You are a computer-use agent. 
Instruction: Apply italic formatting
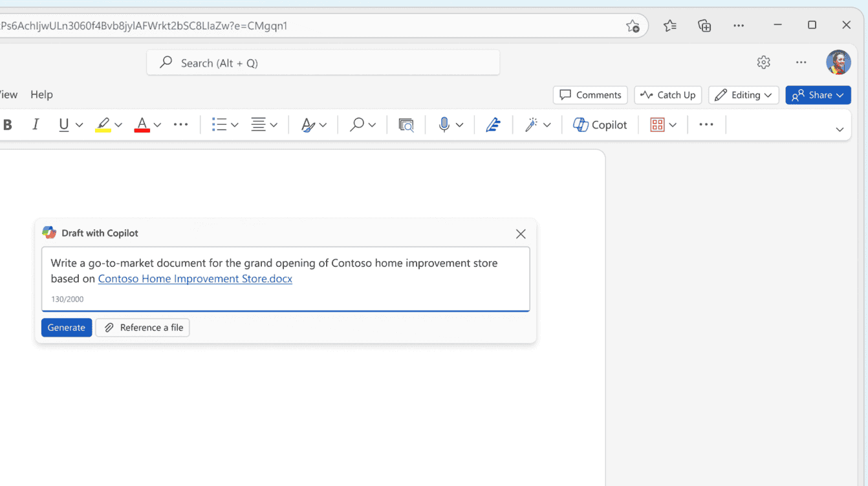click(x=36, y=124)
